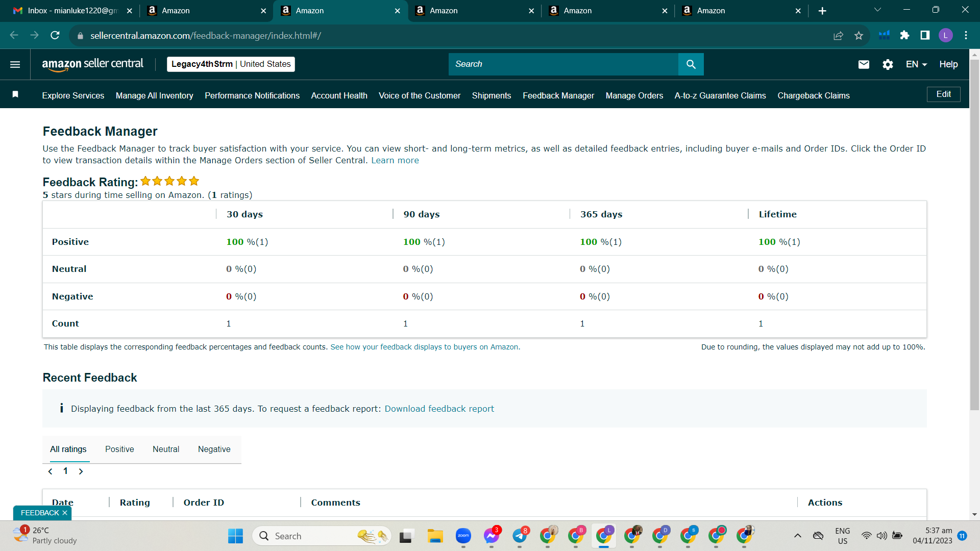Open Shipments page
The width and height of the screenshot is (980, 551).
point(492,95)
